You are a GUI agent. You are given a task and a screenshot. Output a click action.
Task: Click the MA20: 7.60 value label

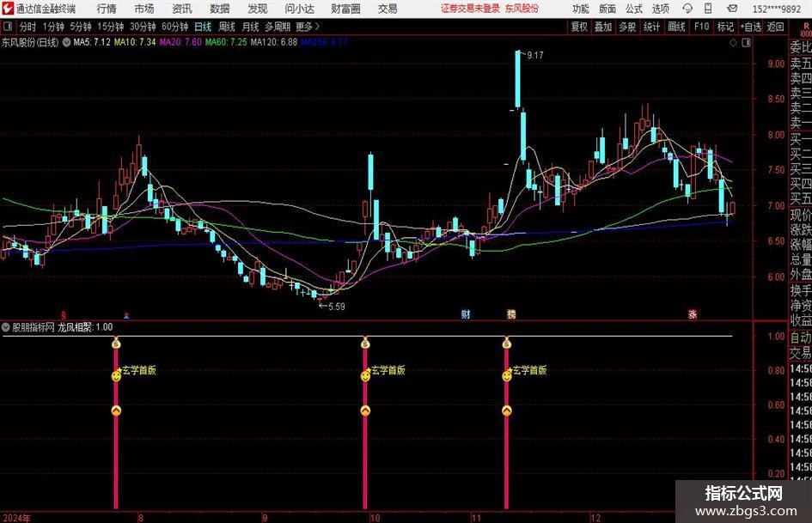[180, 42]
